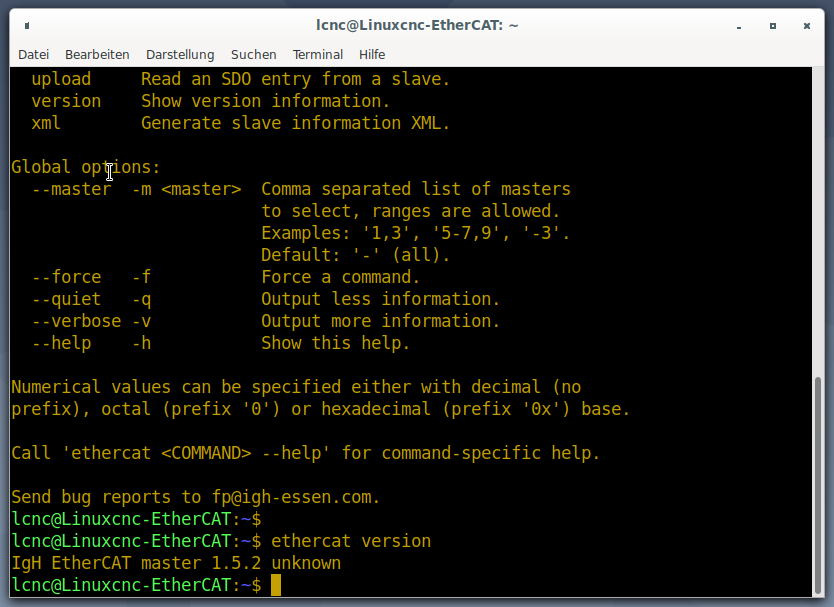834x607 pixels.
Task: Minimize the terminal window
Action: (739, 26)
